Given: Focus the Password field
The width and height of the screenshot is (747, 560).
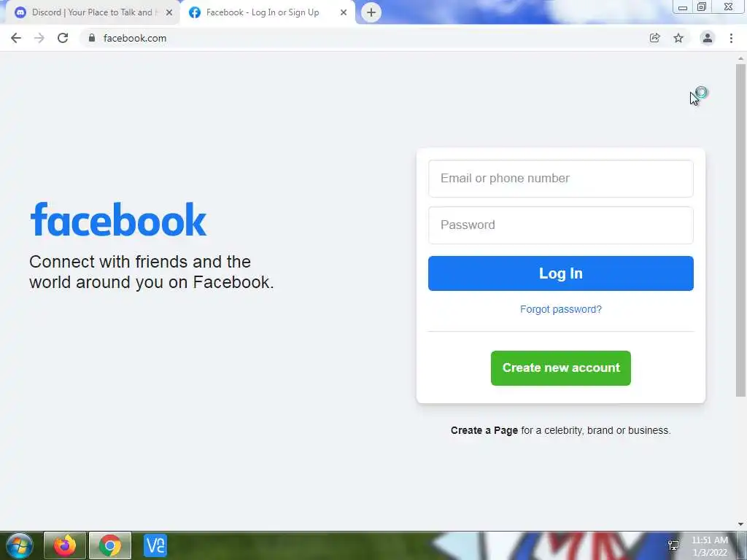Looking at the screenshot, I should click(561, 225).
